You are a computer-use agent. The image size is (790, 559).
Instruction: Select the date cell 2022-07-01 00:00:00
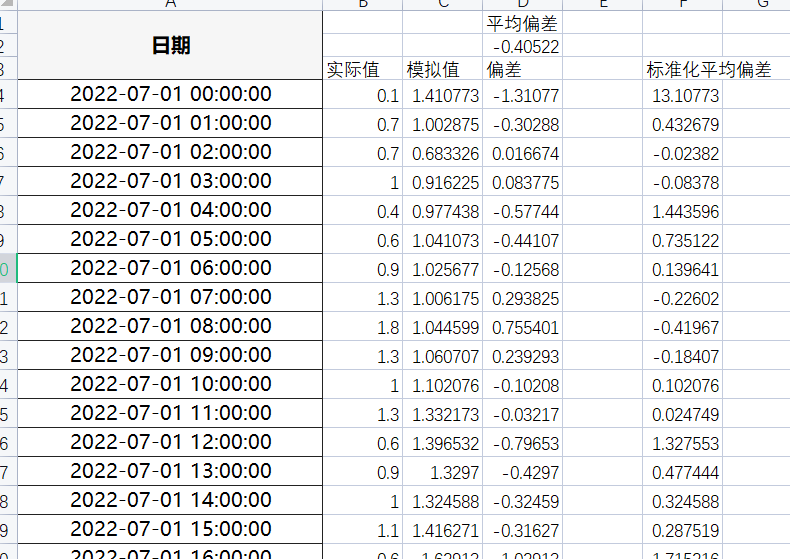click(170, 95)
